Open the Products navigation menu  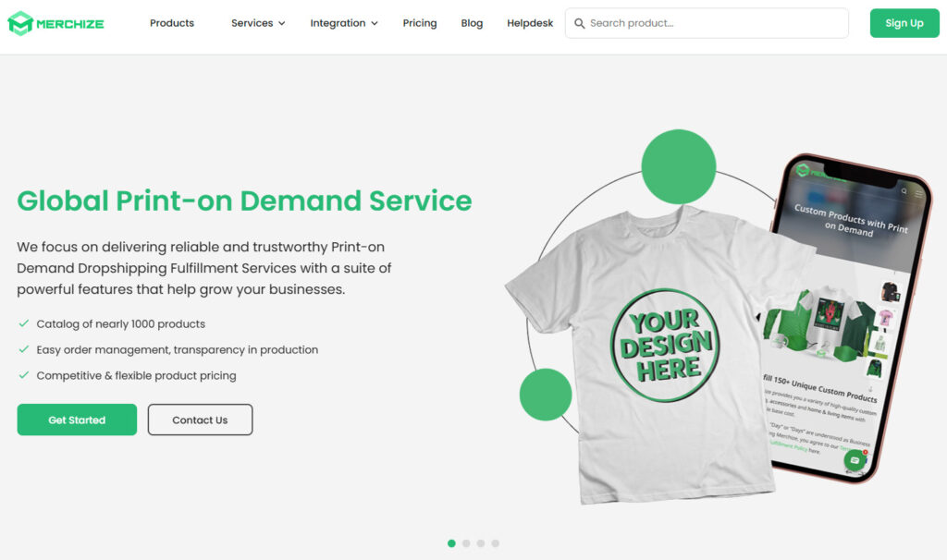click(x=172, y=23)
